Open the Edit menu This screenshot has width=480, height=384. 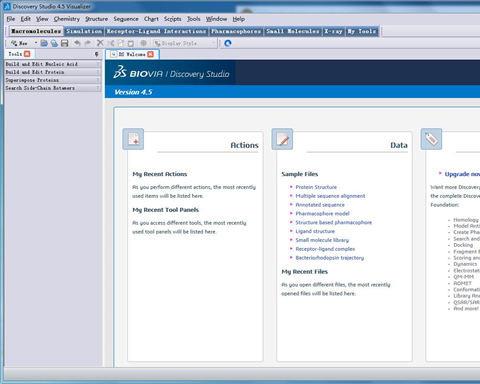coord(26,19)
